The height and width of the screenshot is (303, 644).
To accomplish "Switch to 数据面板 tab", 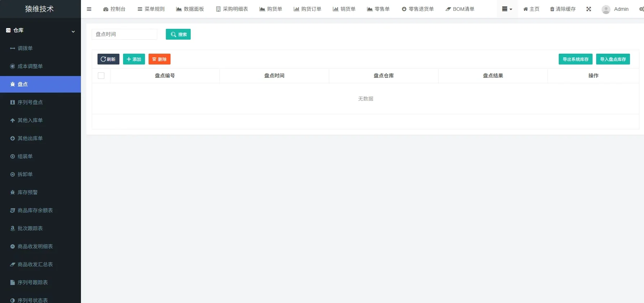I will pos(190,9).
